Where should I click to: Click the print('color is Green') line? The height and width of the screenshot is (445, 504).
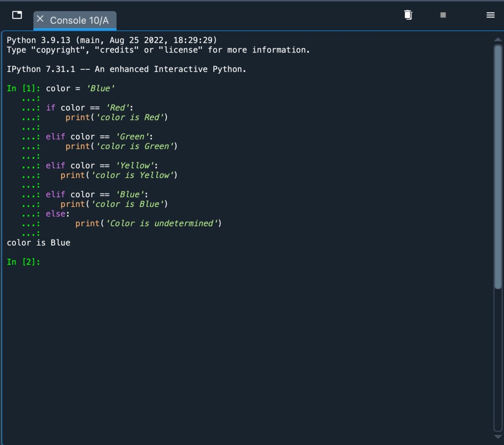click(x=121, y=147)
